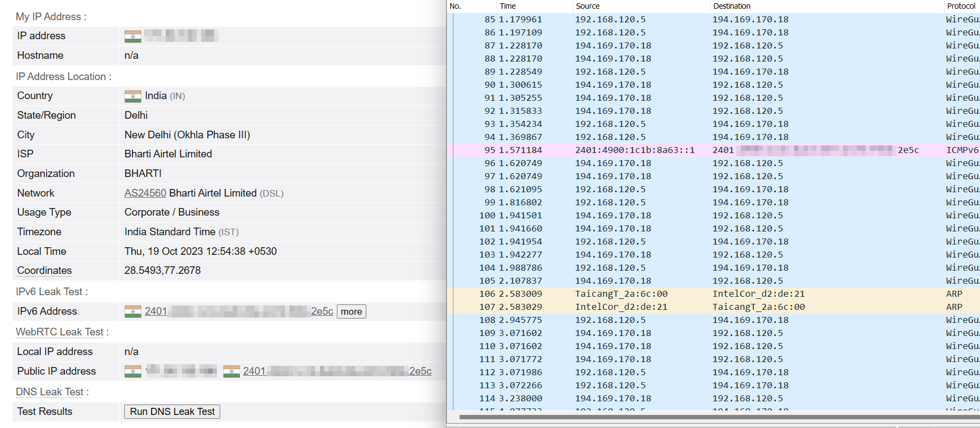Select packet 112 at time 3.071986
980x428 pixels.
click(713, 372)
